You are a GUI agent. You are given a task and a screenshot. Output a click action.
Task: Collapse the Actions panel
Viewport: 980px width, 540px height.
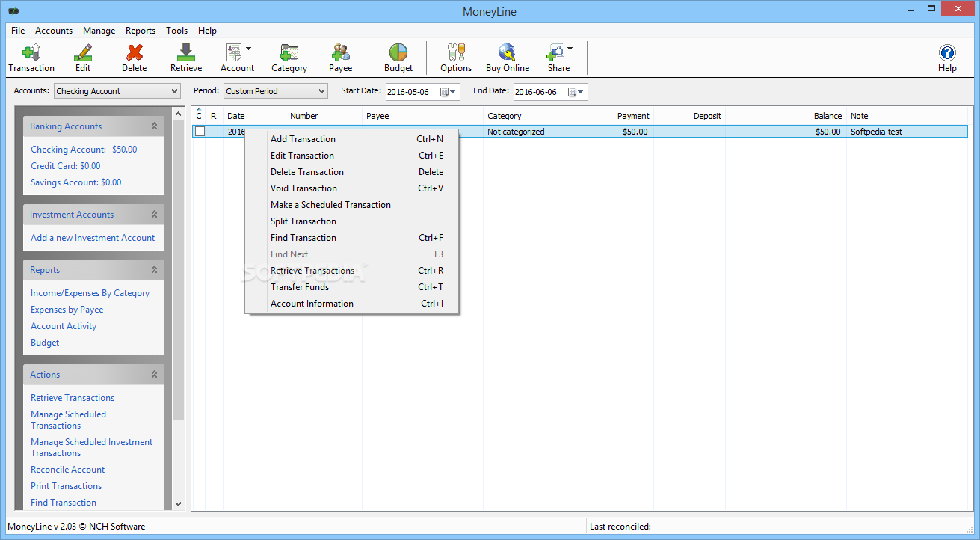(155, 375)
